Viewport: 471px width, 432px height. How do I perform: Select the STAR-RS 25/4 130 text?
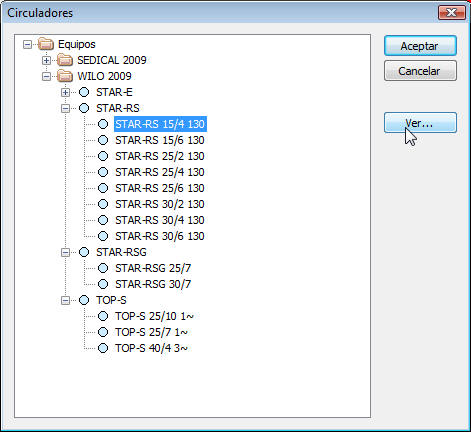[x=160, y=172]
